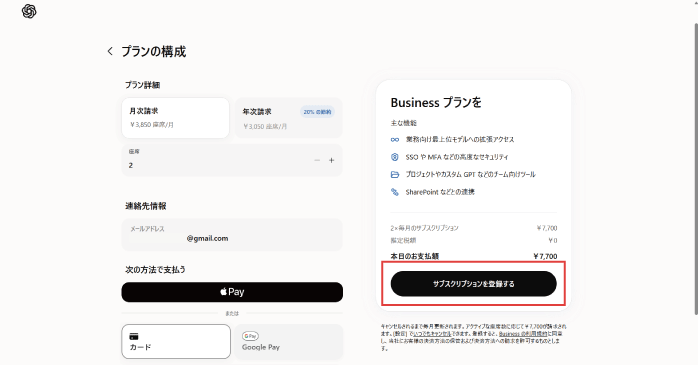Click the Business プランを card title
698x365 pixels.
[x=436, y=103]
